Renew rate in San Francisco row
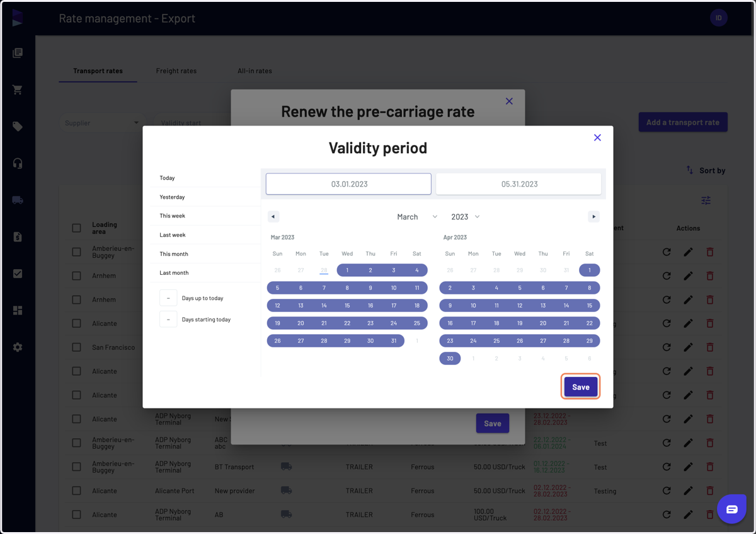The height and width of the screenshot is (534, 756). click(667, 347)
